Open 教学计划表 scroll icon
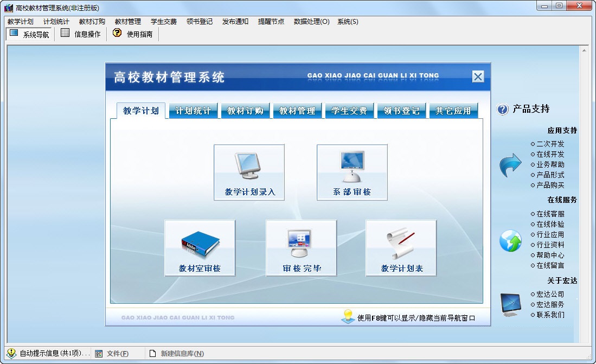This screenshot has width=596, height=364. pyautogui.click(x=400, y=244)
